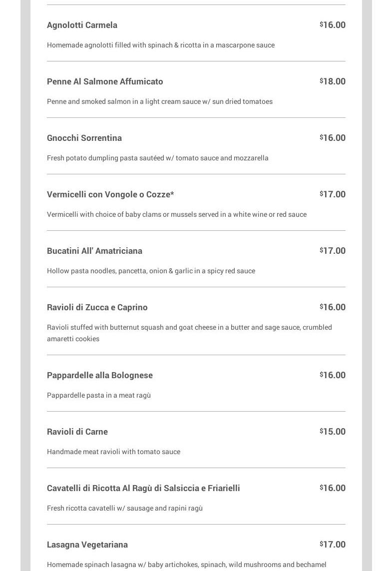The height and width of the screenshot is (571, 392).
Task: Open Ravioli di Zucca e Caprino
Action: click(x=97, y=307)
